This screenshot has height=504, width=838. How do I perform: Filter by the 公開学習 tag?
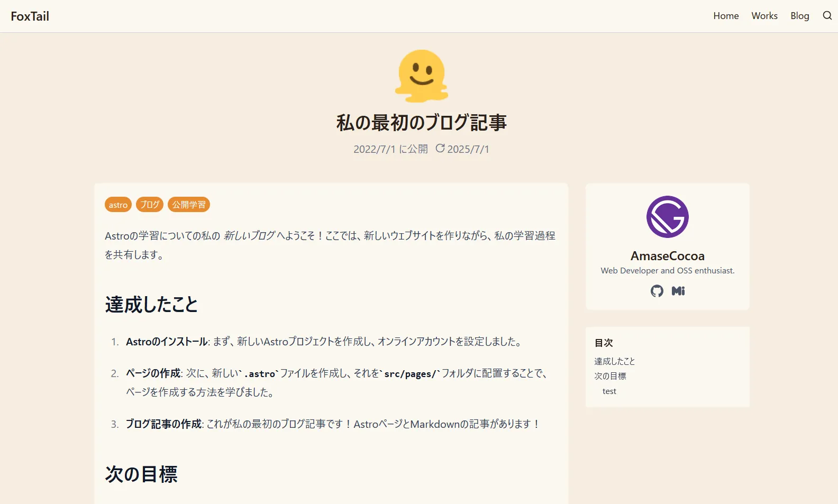pos(189,205)
